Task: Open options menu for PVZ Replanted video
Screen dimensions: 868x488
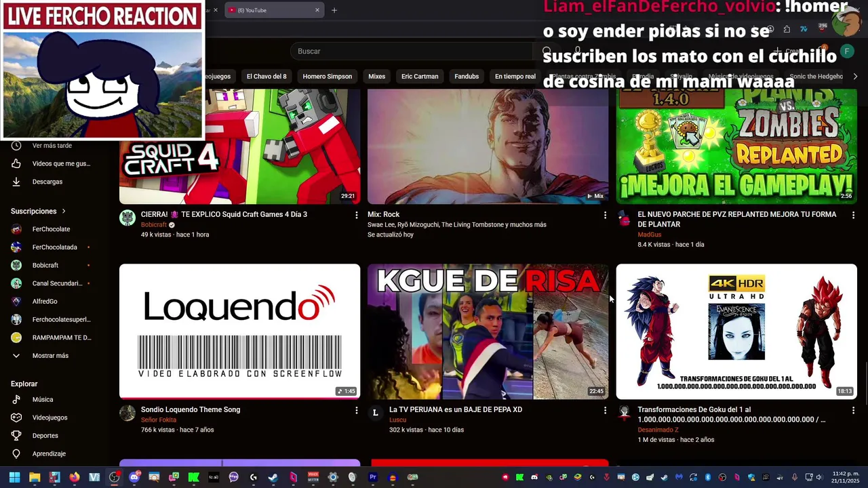Action: click(853, 215)
